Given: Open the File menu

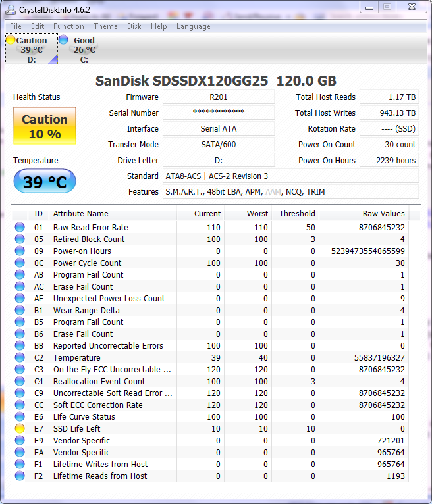Looking at the screenshot, I should [x=16, y=26].
